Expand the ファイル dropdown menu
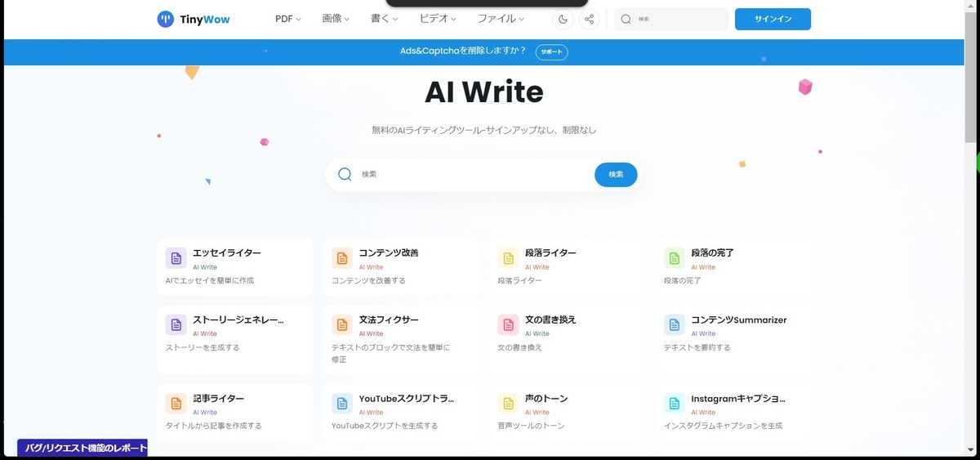This screenshot has height=460, width=980. [x=501, y=19]
